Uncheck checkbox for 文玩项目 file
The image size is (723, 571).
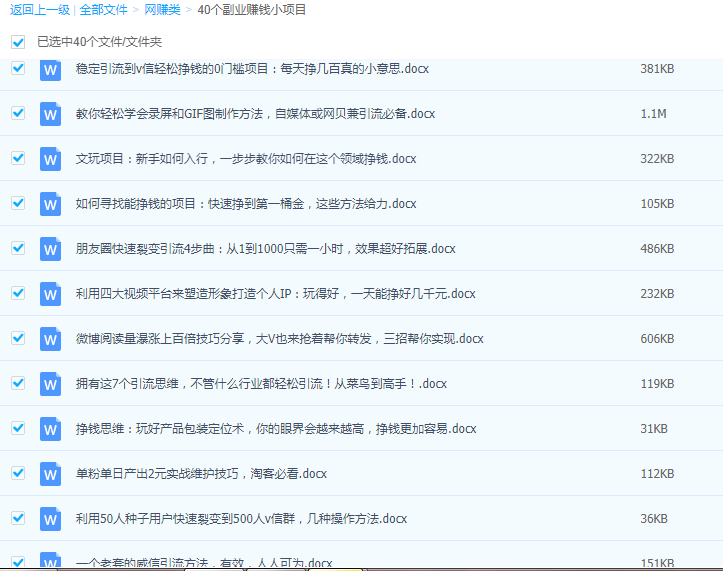[18, 158]
